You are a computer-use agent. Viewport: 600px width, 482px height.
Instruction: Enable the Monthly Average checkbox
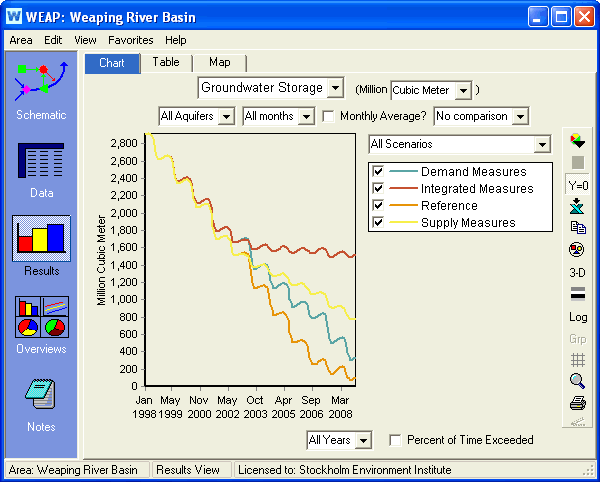coord(328,116)
